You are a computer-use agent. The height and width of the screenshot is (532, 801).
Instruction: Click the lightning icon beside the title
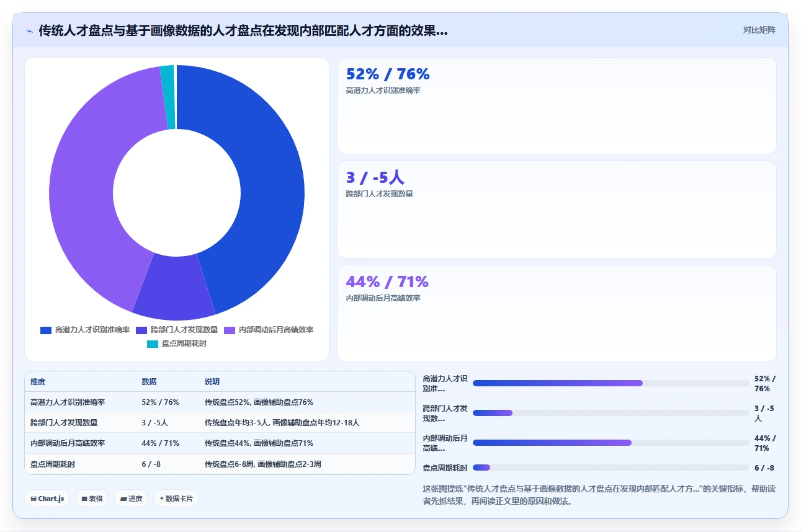tap(29, 31)
